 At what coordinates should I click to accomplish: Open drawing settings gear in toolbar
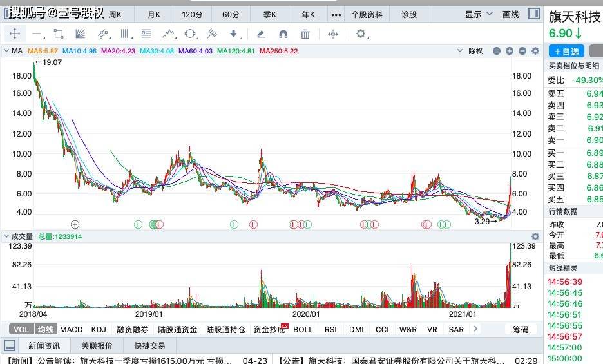(x=361, y=34)
